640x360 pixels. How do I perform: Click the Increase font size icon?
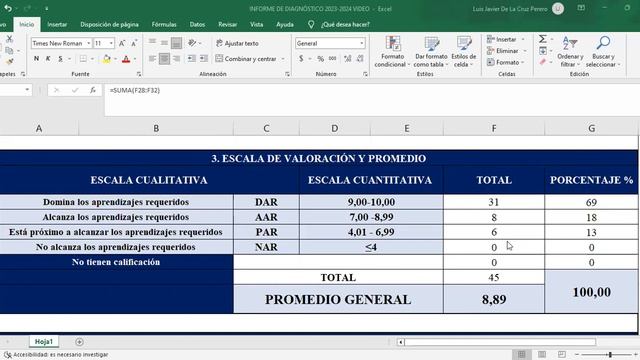point(122,43)
